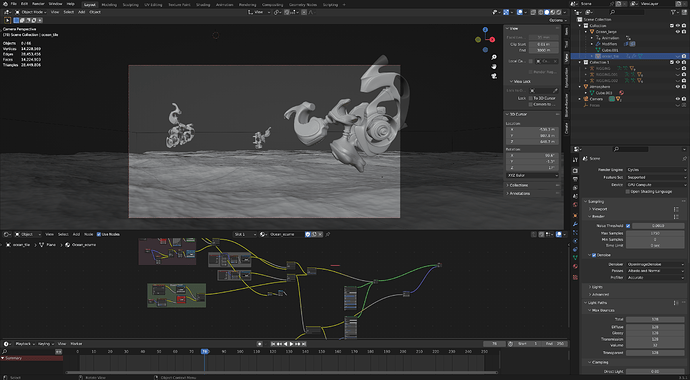Click the timeline playhead at frame 78
Viewport: 690px width, 380px height.
pyautogui.click(x=204, y=351)
